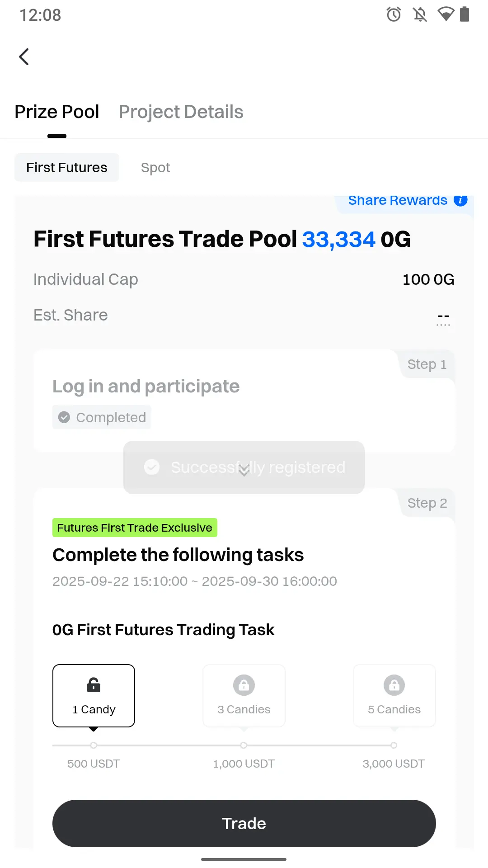Tap the muted notifications bell icon
The height and width of the screenshot is (868, 488).
click(x=420, y=14)
